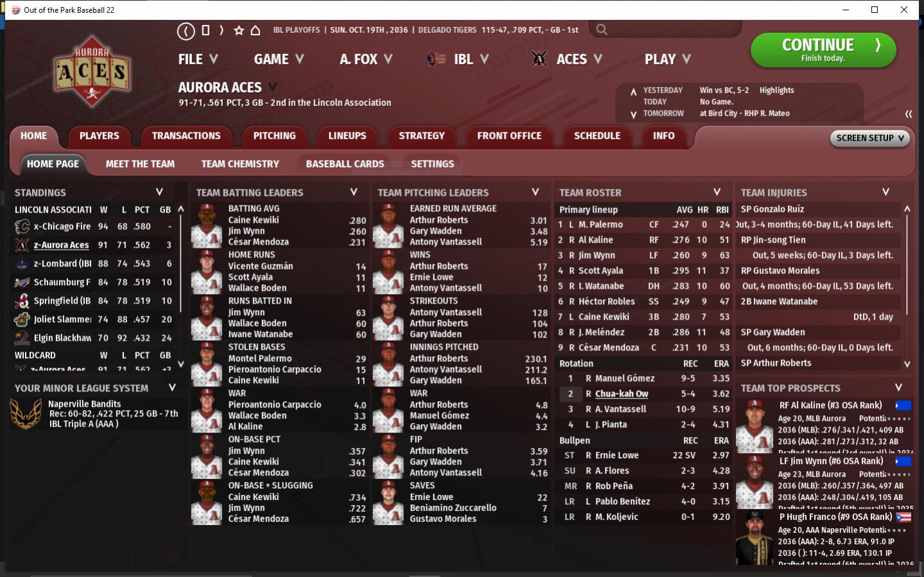Open the TEAM CHEMISTRY subtab

(x=240, y=164)
